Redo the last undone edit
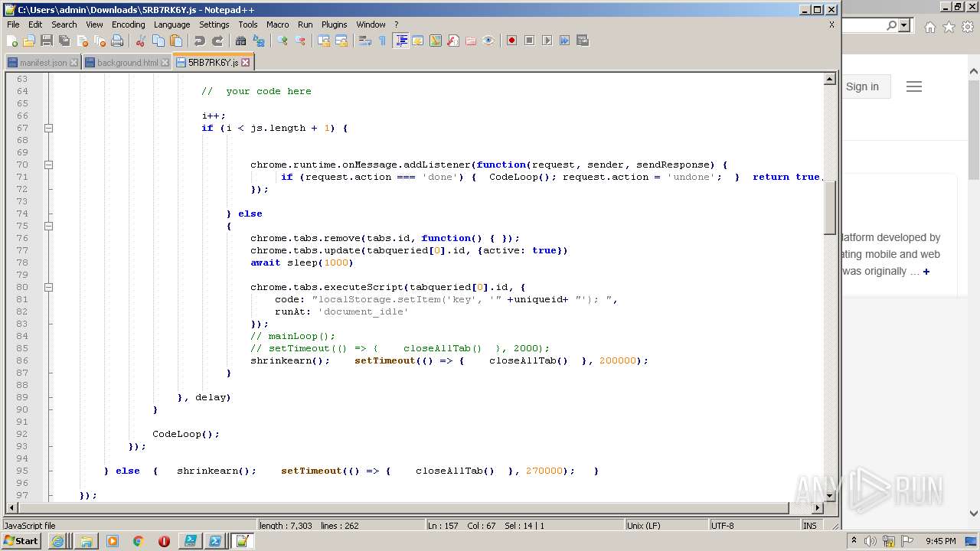 (x=217, y=41)
